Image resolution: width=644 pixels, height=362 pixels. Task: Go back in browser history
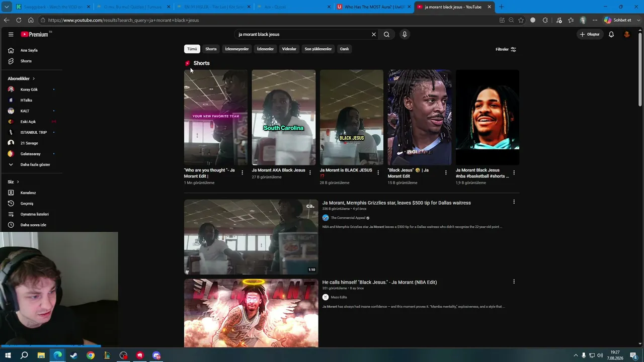tap(7, 20)
